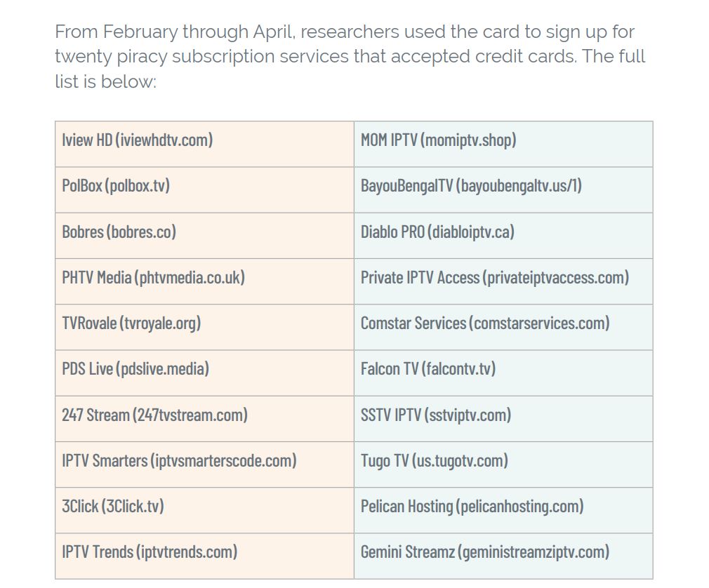The height and width of the screenshot is (588, 709).
Task: Click the TVRoyale (tvroyale.org) cell
Action: tap(204, 327)
